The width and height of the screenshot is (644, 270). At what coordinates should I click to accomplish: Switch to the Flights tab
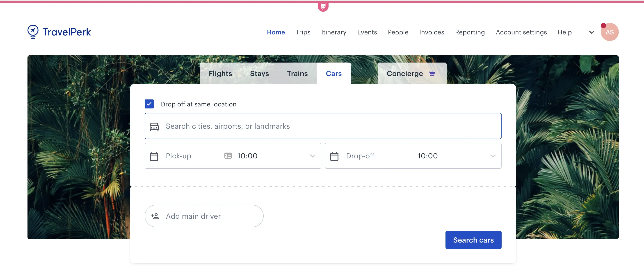click(x=220, y=73)
